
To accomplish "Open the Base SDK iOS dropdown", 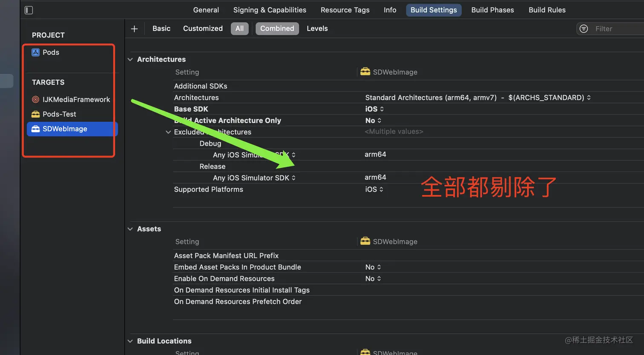I will click(374, 109).
